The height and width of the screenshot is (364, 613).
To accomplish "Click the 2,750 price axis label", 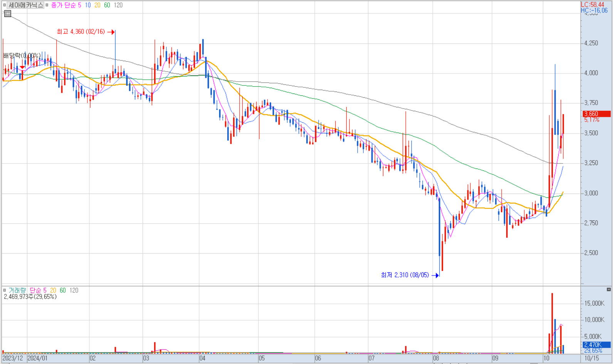I will 591,223.
